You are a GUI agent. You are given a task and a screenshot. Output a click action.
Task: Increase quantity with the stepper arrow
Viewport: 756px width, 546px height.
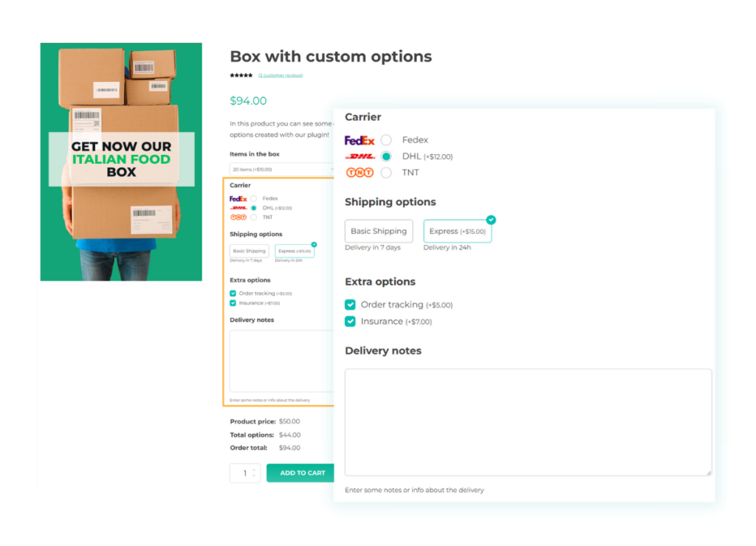pyautogui.click(x=254, y=469)
